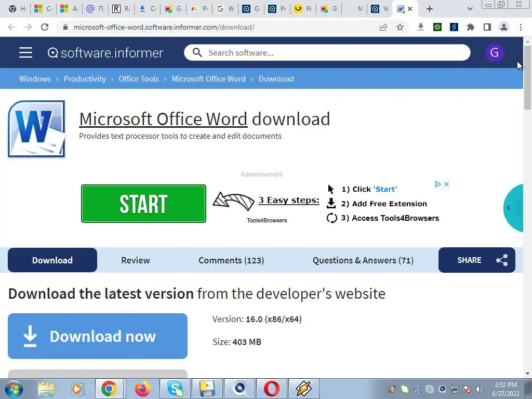Click the Download now button
532x399 pixels.
[x=98, y=336]
